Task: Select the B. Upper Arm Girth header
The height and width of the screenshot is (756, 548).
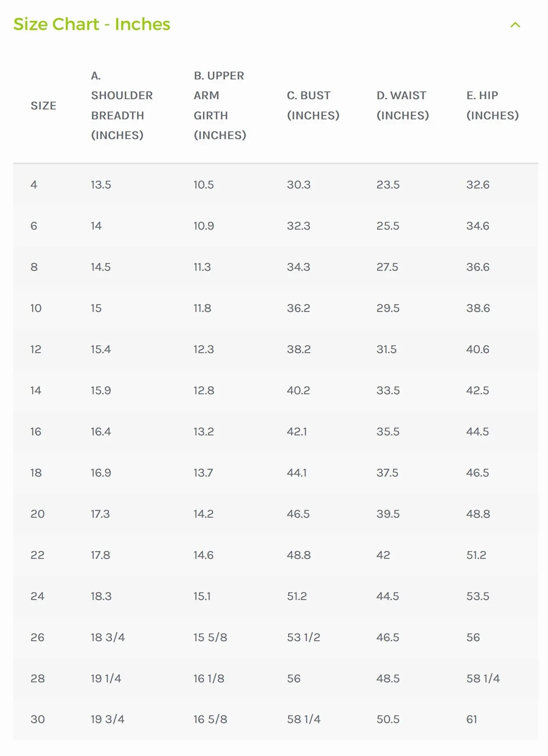Action: pos(220,105)
